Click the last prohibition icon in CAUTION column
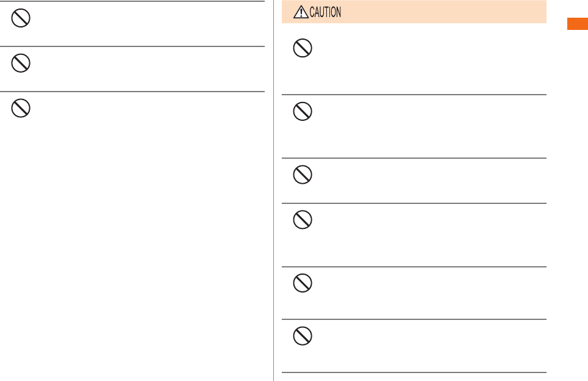Screen dimensions: 588x381 (303, 336)
